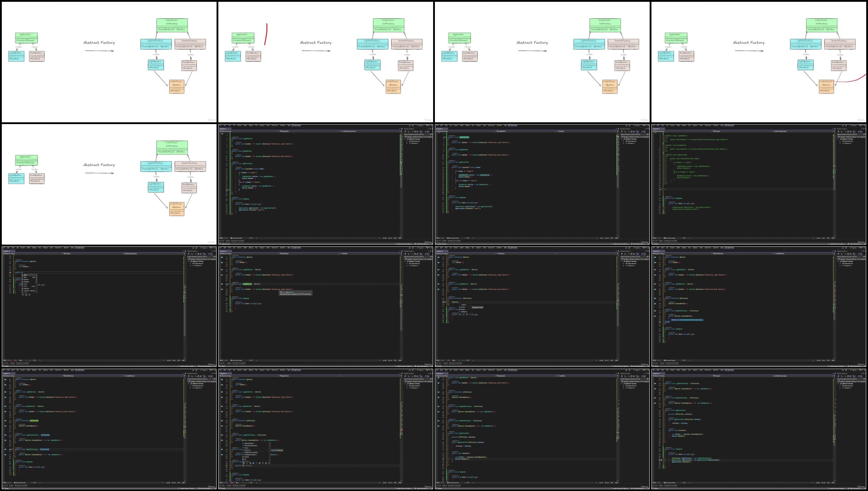Click first filter icon below keyword completion list
This screenshot has height=491, width=868.
point(23,295)
